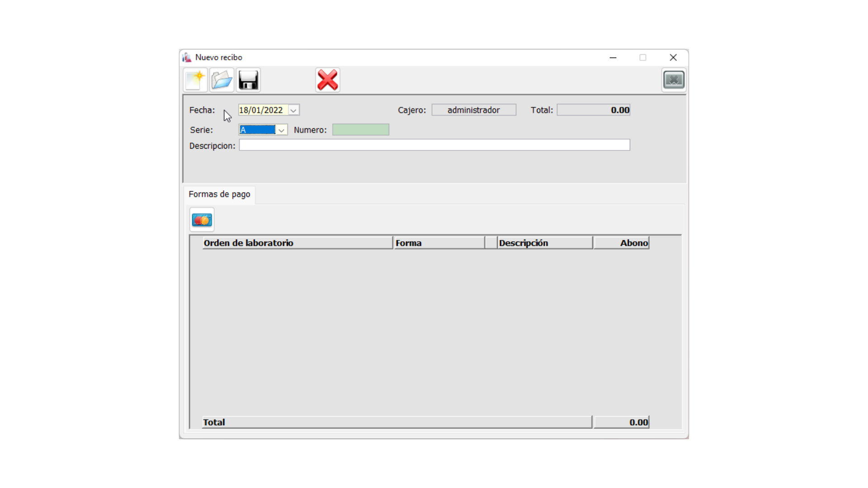868x488 pixels.
Task: Click the green Numero field
Action: tap(360, 130)
